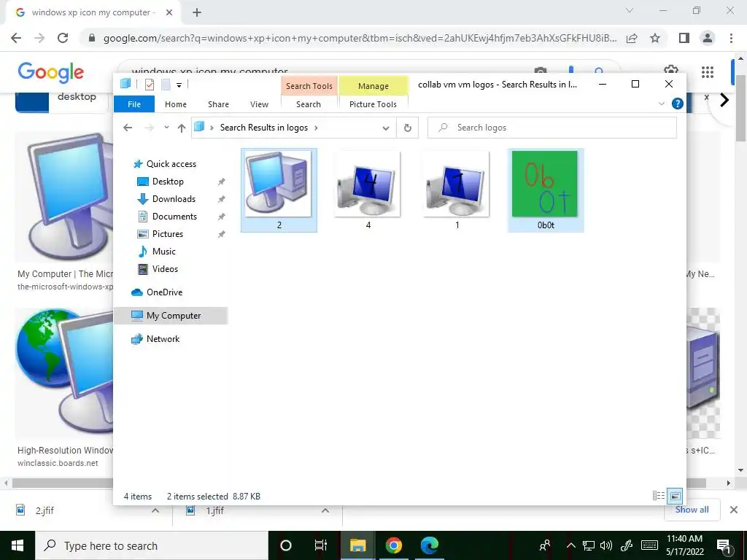This screenshot has height=560, width=747.
Task: Click the pin icon beside Downloads
Action: pos(221,199)
